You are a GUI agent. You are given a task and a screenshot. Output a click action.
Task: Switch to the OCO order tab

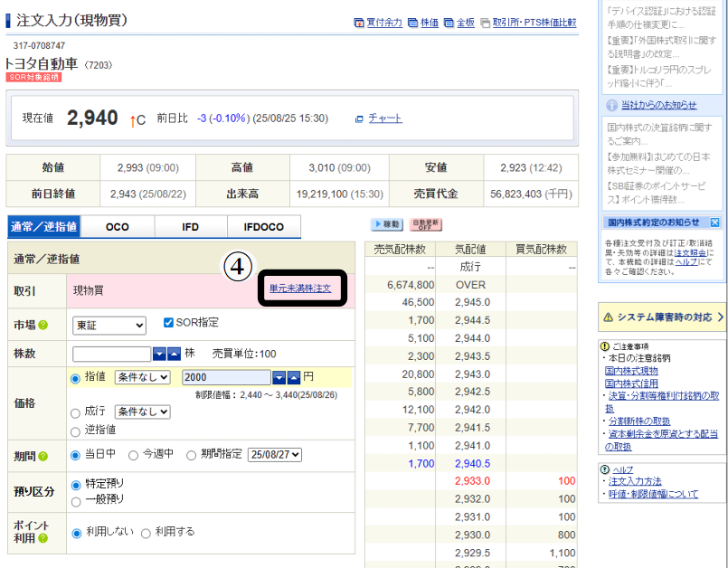coord(118,227)
